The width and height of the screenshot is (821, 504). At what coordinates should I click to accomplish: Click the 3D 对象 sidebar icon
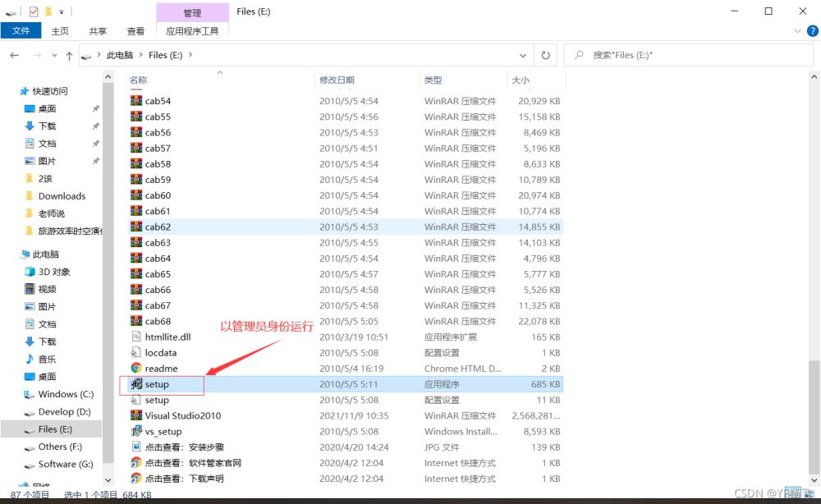pos(30,271)
